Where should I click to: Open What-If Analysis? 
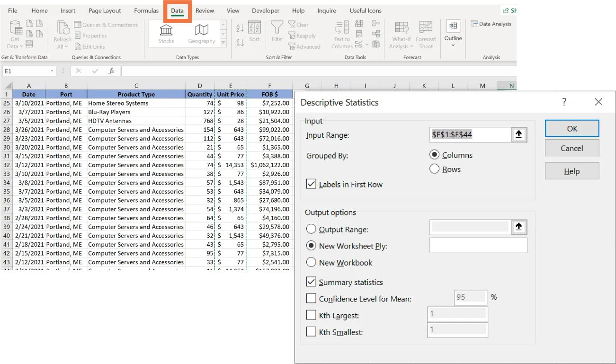pos(401,33)
